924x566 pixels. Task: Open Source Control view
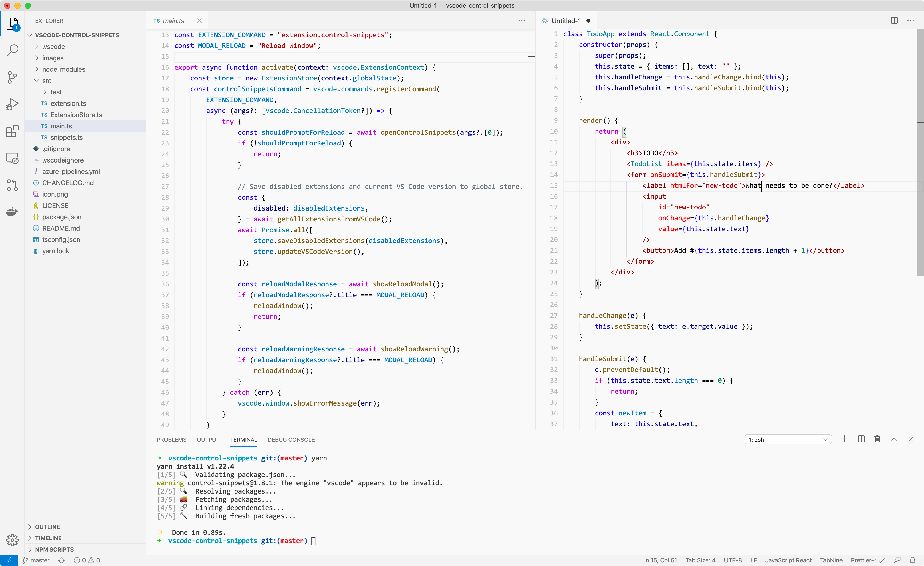(12, 77)
